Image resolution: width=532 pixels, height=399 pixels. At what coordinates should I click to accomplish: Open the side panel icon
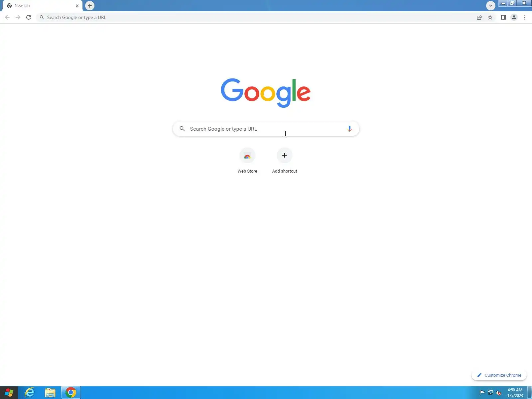(503, 17)
